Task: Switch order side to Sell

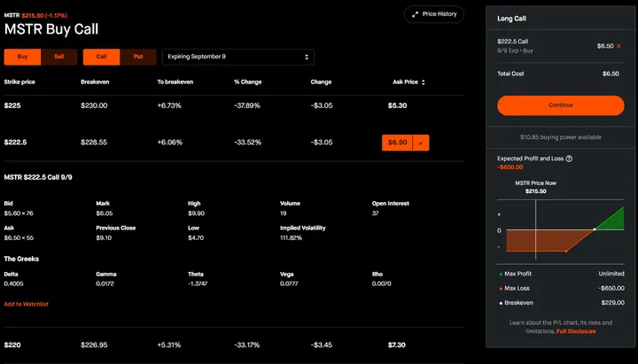Action: point(58,57)
